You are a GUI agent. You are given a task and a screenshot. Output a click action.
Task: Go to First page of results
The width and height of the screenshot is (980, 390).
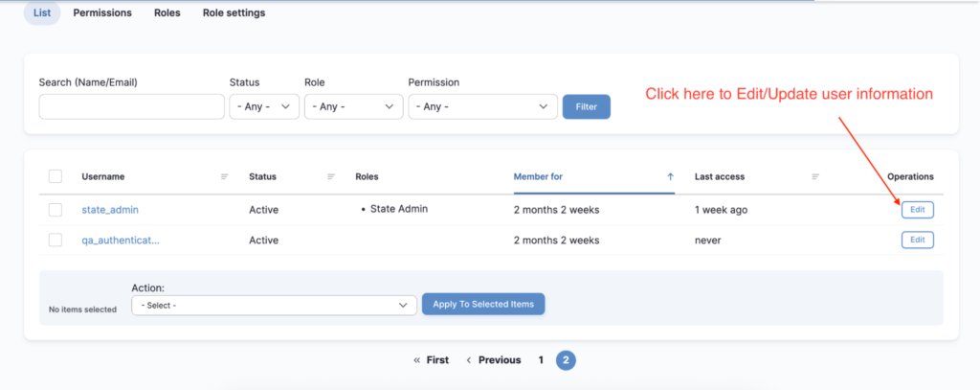click(x=431, y=360)
